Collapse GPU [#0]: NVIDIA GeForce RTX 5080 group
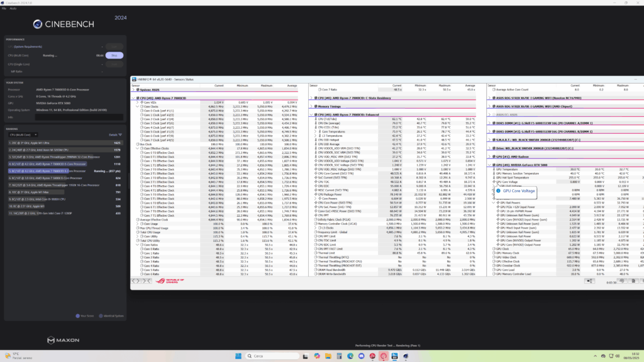This screenshot has width=644, height=362. [489, 165]
